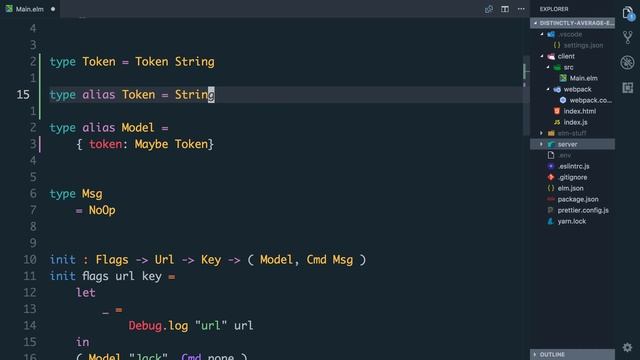Open package.json in the explorer
The height and width of the screenshot is (360, 640).
click(x=578, y=200)
